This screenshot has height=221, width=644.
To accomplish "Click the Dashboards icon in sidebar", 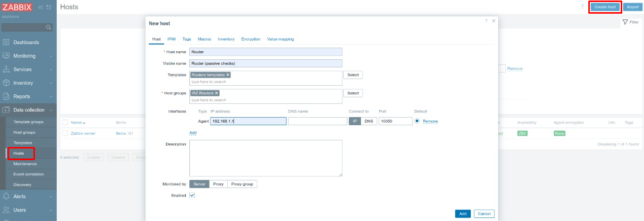I will click(6, 42).
